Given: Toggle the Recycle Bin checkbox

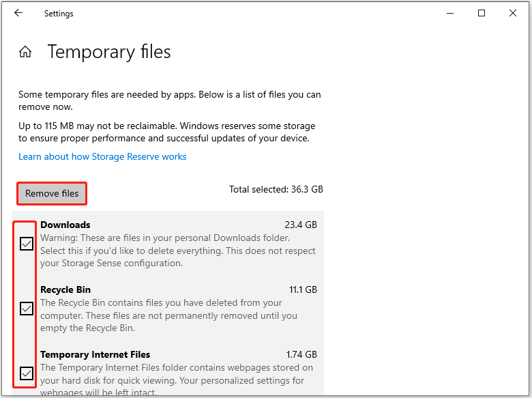Looking at the screenshot, I should (x=27, y=309).
